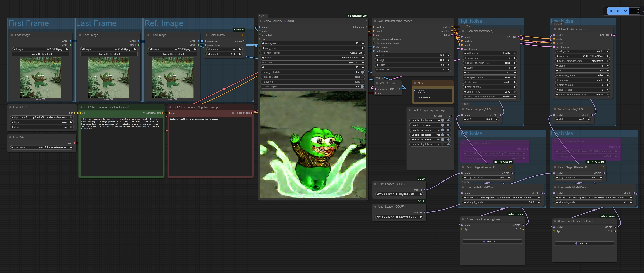Adjust Color Match strength value
This screenshot has height=273, width=644.
tap(225, 54)
